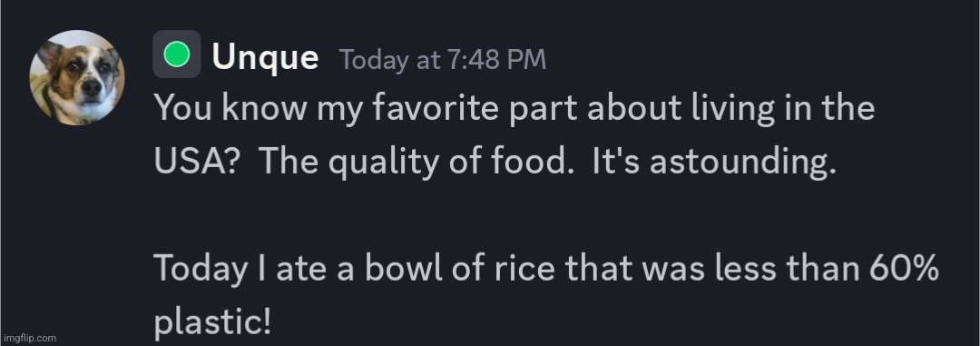Click the "7:48 PM" part of the timestamp
Image resolution: width=980 pixels, height=346 pixels.
coord(497,60)
